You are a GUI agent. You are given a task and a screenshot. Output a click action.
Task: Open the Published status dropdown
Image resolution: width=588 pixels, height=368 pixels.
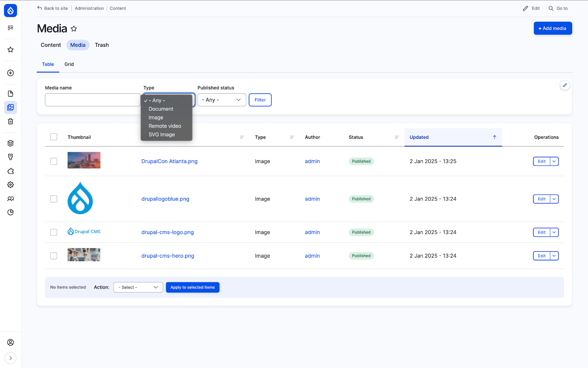tap(222, 100)
